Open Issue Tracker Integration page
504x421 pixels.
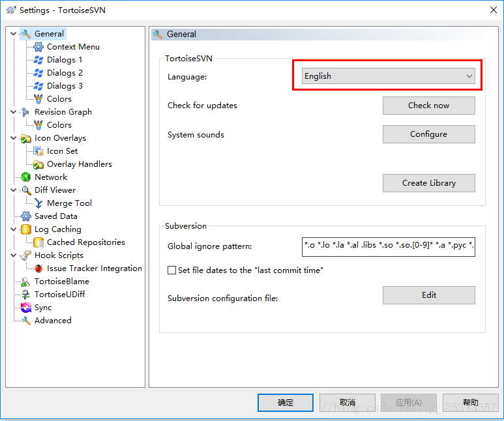[95, 269]
